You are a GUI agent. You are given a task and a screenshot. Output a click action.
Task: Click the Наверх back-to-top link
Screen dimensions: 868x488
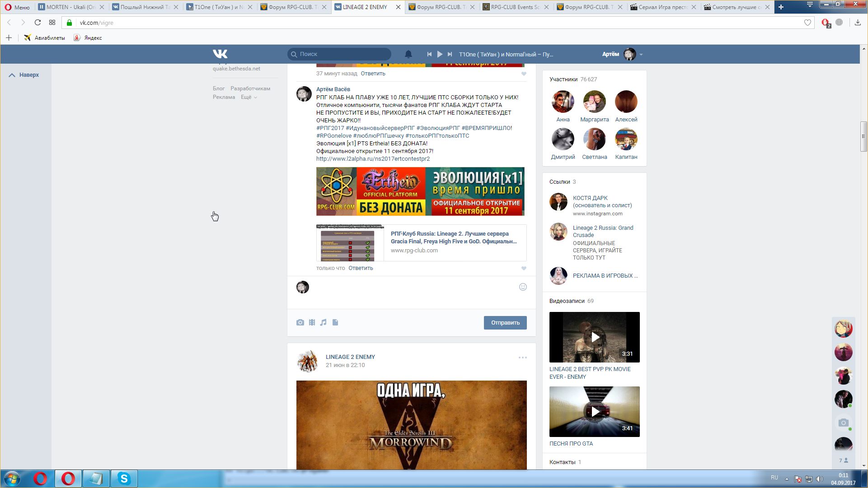24,75
